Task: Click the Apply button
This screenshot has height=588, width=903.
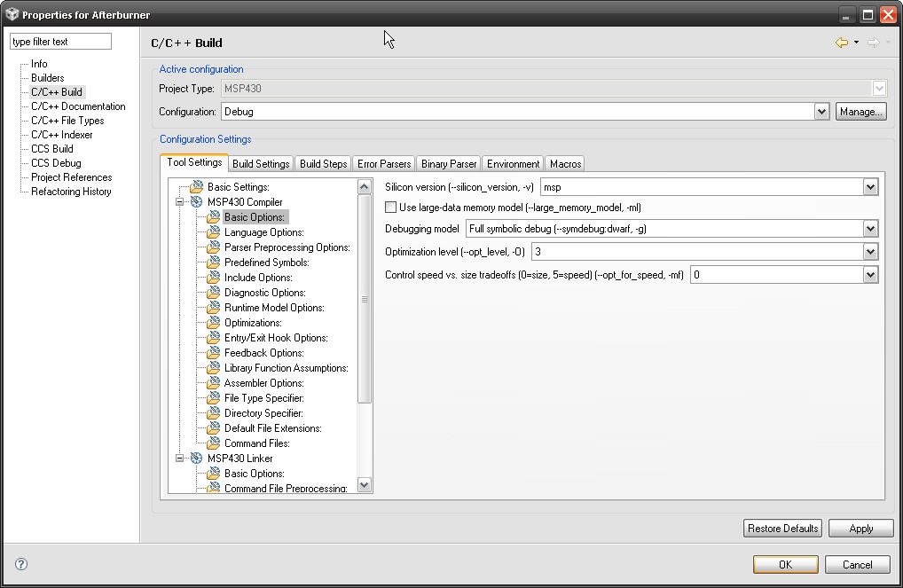Action: tap(861, 528)
